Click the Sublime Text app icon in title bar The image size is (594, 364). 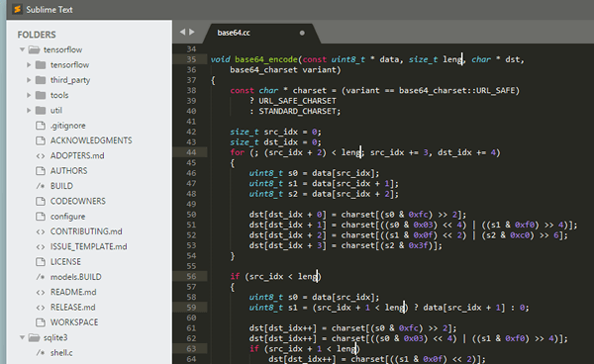pos(18,9)
